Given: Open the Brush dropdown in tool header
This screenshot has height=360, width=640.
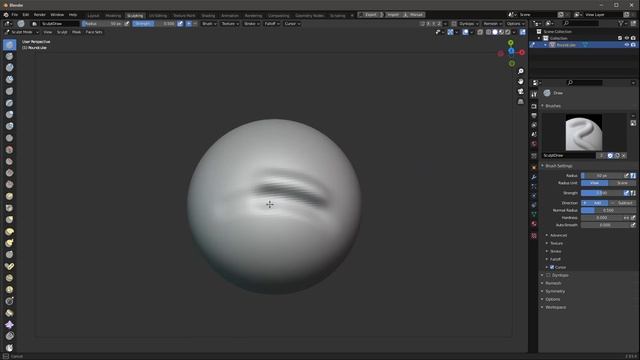Looking at the screenshot, I should click(209, 24).
